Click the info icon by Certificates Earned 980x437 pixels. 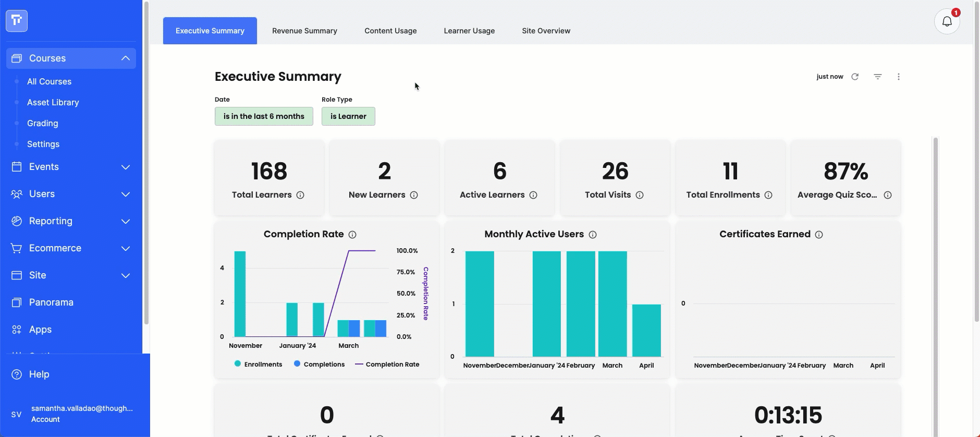(819, 235)
